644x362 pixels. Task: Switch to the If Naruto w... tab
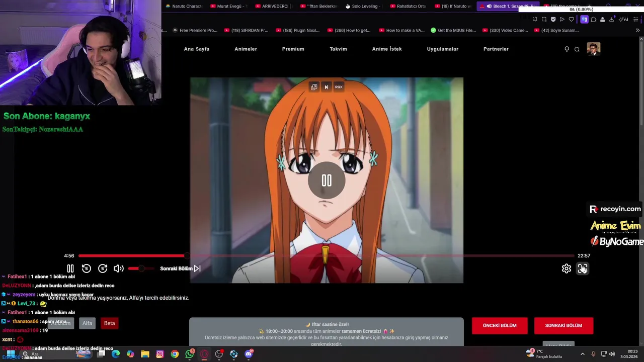[453, 6]
